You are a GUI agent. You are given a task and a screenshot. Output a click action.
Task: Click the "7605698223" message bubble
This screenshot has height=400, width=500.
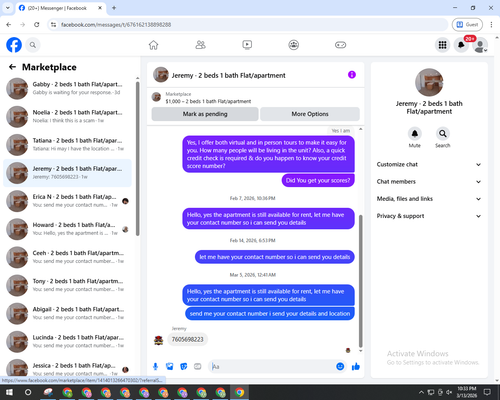point(187,339)
